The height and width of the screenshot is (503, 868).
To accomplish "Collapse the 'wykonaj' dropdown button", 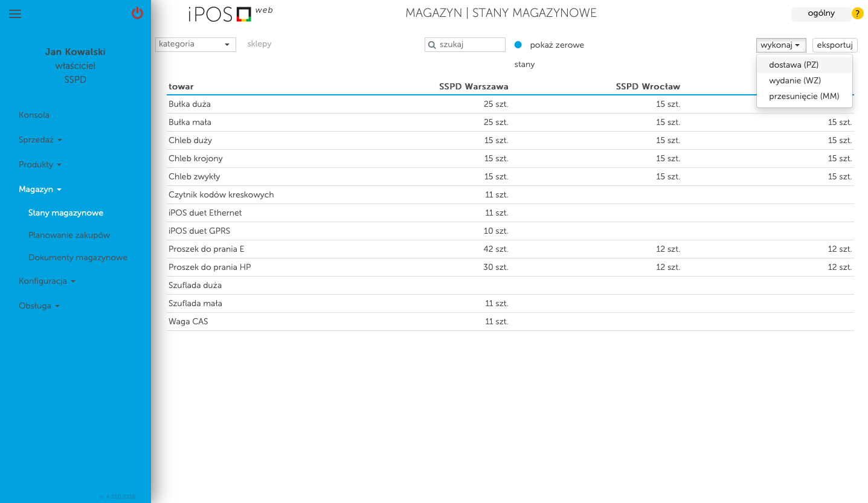I will 780,45.
